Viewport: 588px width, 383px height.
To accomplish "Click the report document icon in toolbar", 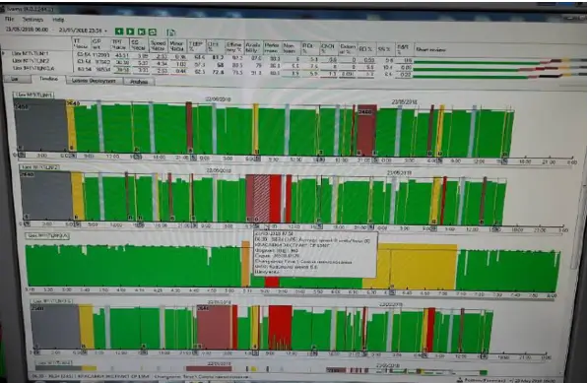I will pyautogui.click(x=171, y=32).
